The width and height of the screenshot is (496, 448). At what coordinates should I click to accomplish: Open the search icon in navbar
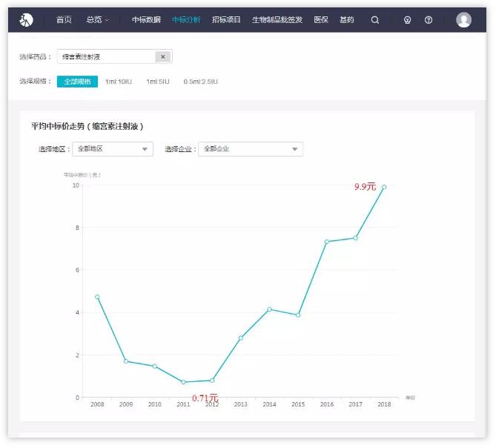pos(374,20)
